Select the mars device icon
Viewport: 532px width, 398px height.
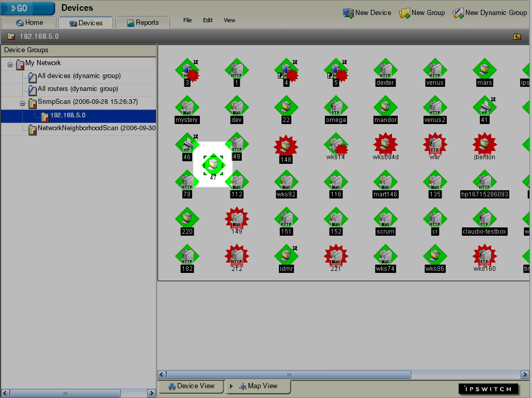click(484, 72)
